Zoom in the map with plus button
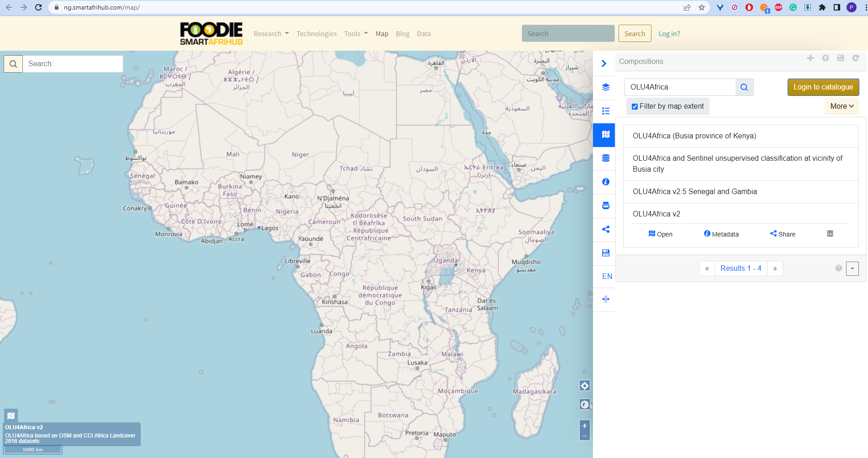Screen dimensions: 868x458 (x=585, y=426)
